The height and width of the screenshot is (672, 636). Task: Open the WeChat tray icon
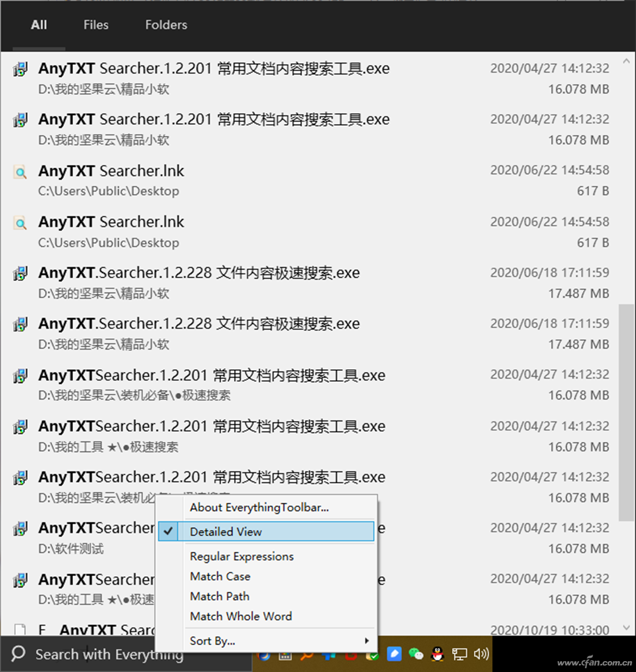(x=416, y=653)
